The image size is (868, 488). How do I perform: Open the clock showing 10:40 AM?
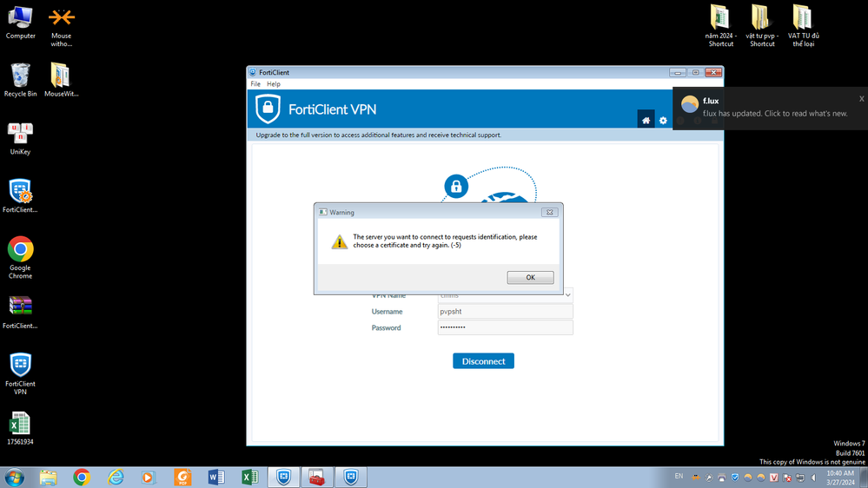[840, 478]
